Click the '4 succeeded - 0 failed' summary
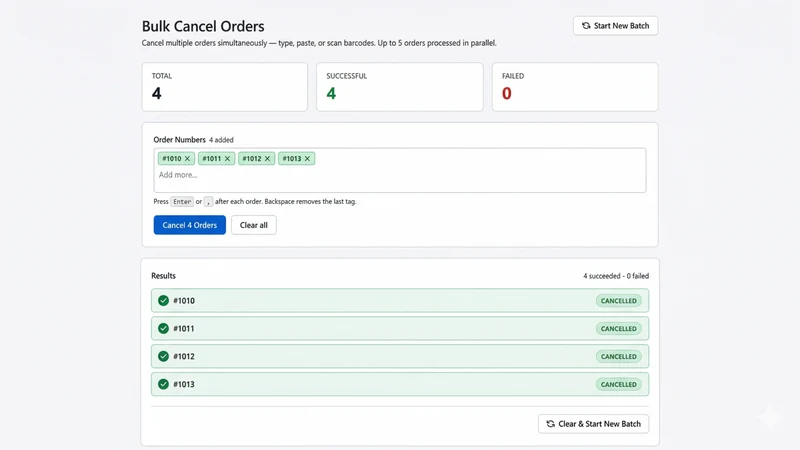The height and width of the screenshot is (450, 800). pyautogui.click(x=616, y=276)
